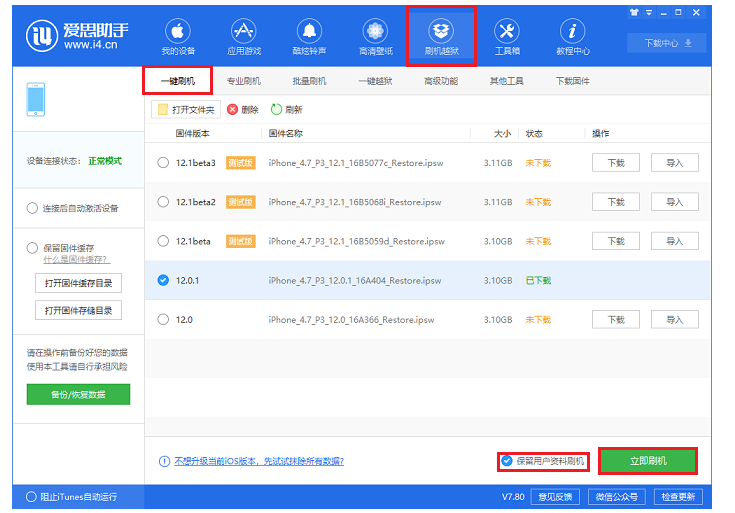The height and width of the screenshot is (513, 735).
Task: Click the 检查更新 check update button
Action: [x=678, y=497]
